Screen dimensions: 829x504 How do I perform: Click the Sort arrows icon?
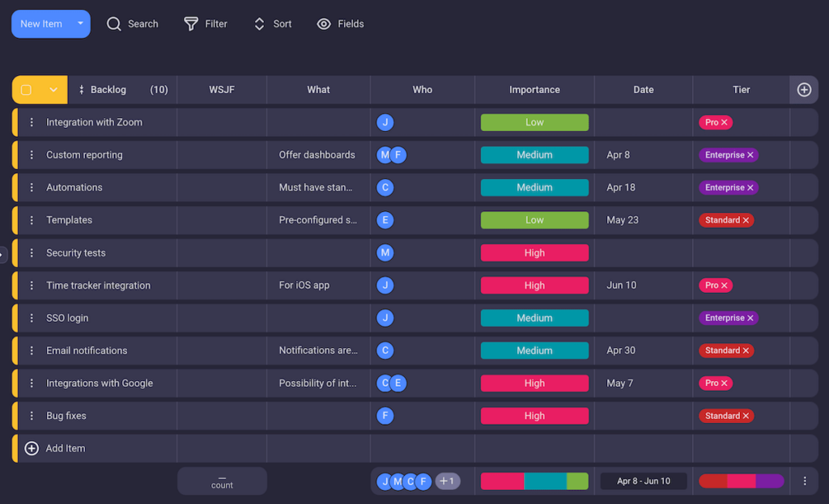[x=259, y=24]
